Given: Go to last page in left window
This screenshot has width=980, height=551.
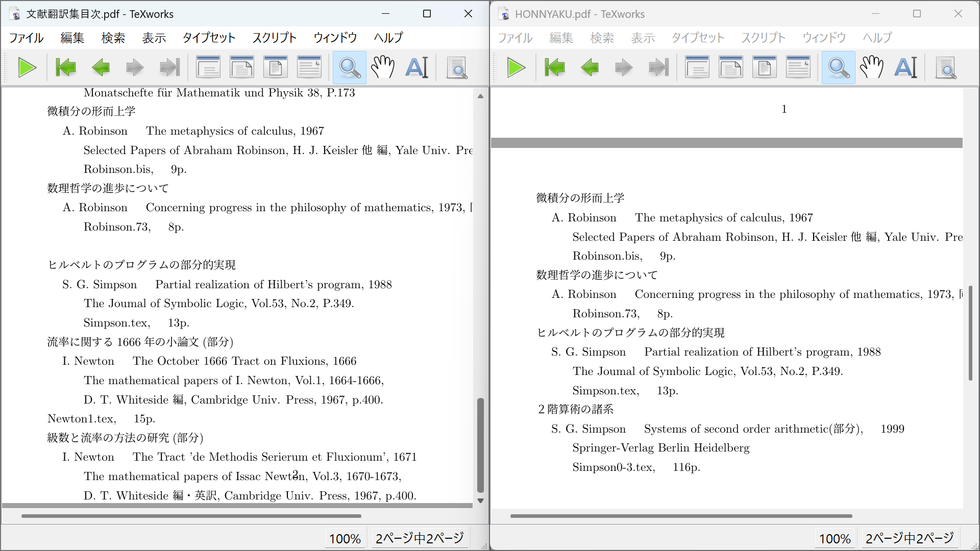Looking at the screenshot, I should [169, 68].
